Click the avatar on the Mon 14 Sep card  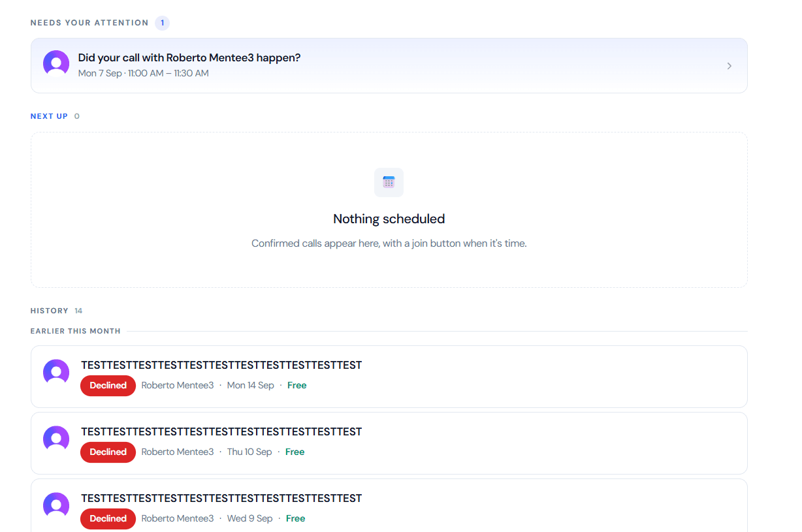[x=56, y=372]
